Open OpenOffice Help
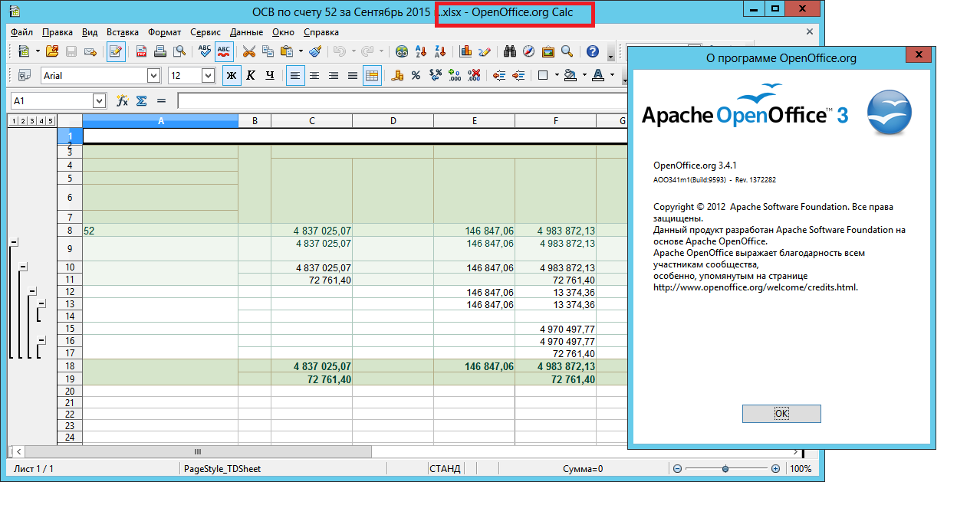Viewport: 980px width, 518px height. click(x=593, y=51)
